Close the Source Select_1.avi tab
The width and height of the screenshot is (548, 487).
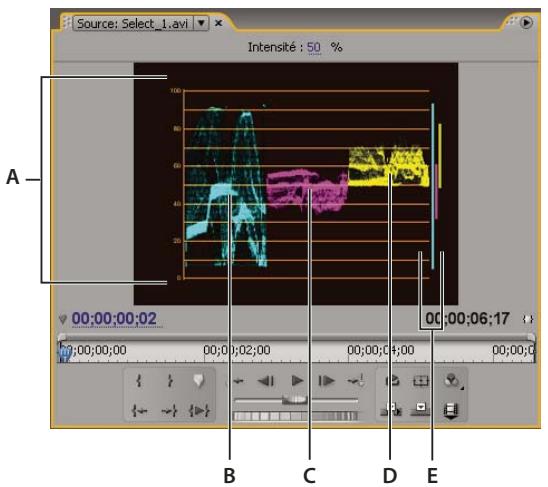(218, 23)
